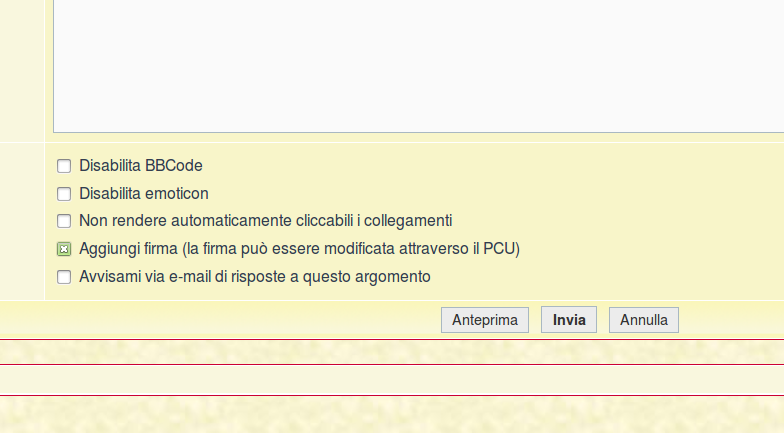Uncheck the Aggiungi firma checkbox
Image resolution: width=784 pixels, height=433 pixels.
coord(64,249)
